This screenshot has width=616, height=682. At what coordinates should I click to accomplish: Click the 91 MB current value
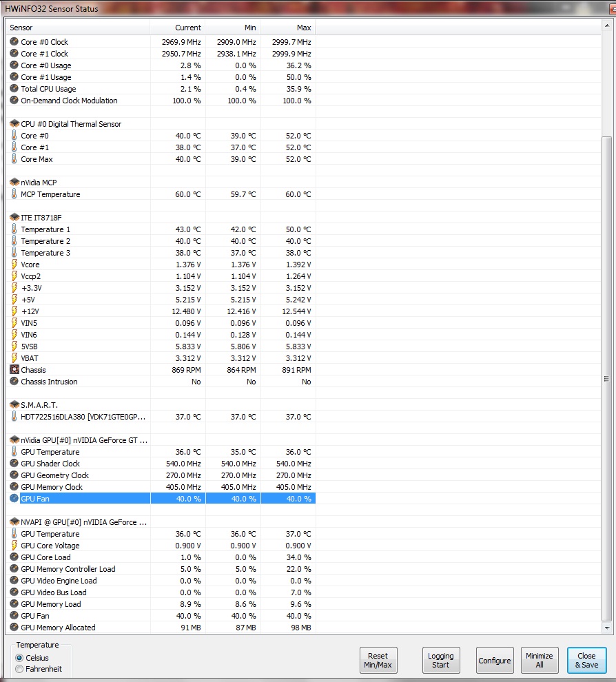[191, 627]
